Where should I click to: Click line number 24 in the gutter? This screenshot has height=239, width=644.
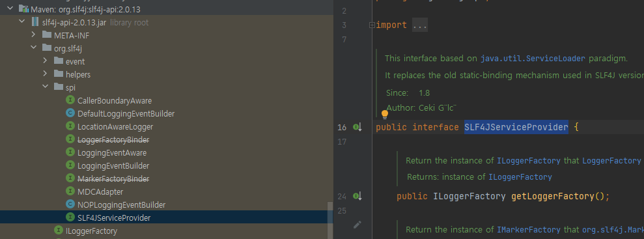(342, 196)
